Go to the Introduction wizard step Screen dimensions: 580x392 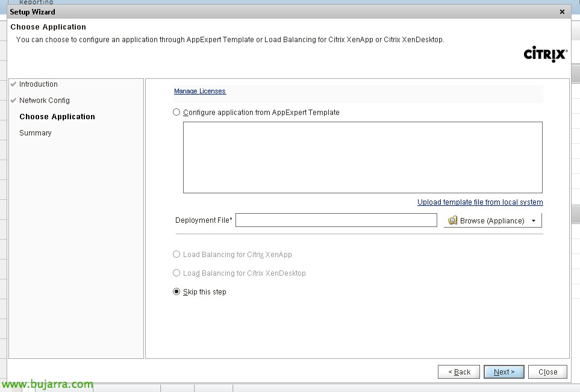coord(38,84)
